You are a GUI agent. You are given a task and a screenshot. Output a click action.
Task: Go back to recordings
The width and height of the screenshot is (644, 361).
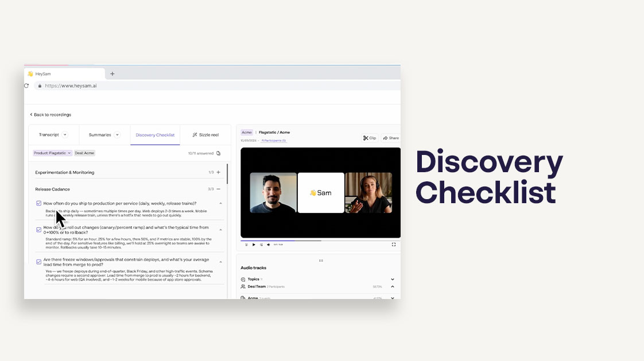point(51,115)
